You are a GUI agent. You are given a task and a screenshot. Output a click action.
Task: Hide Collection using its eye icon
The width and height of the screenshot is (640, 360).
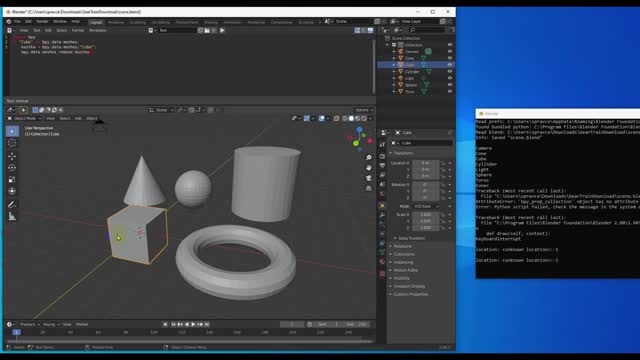[450, 45]
